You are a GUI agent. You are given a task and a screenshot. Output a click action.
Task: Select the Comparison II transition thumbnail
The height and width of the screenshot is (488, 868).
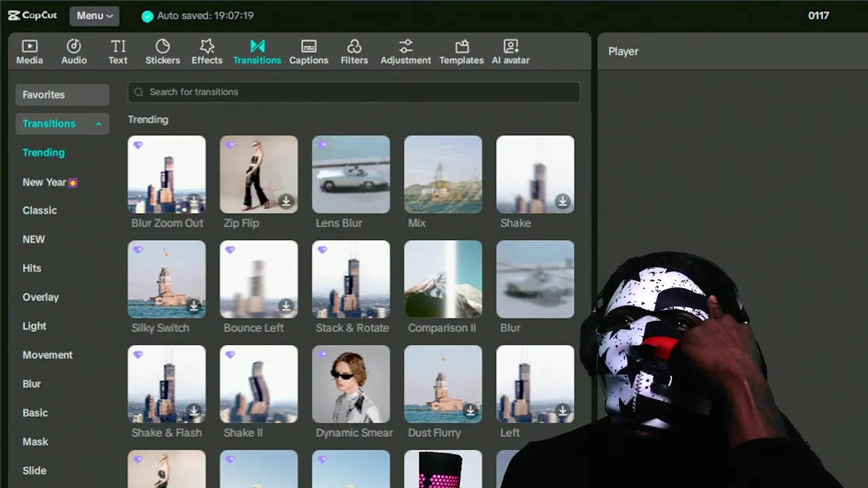pyautogui.click(x=443, y=279)
